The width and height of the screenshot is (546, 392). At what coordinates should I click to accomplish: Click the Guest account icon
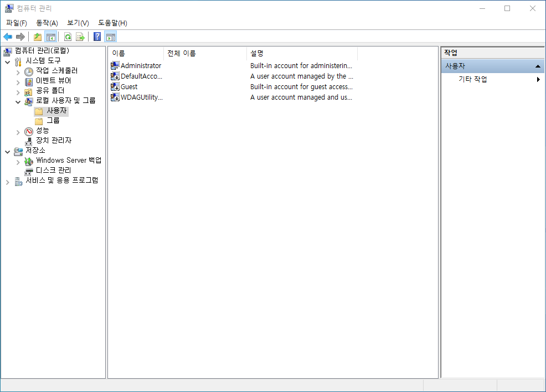coord(115,86)
